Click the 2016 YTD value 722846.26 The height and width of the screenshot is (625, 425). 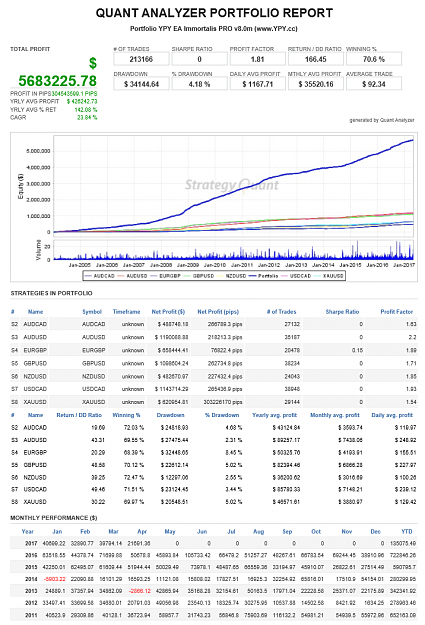403,555
